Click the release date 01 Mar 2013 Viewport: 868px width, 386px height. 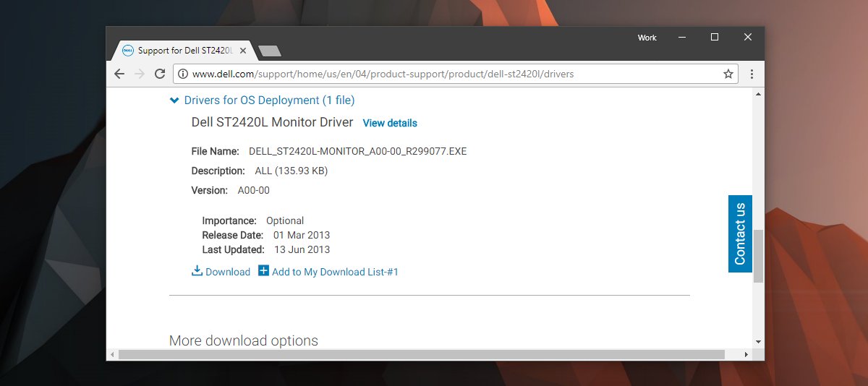(x=302, y=236)
